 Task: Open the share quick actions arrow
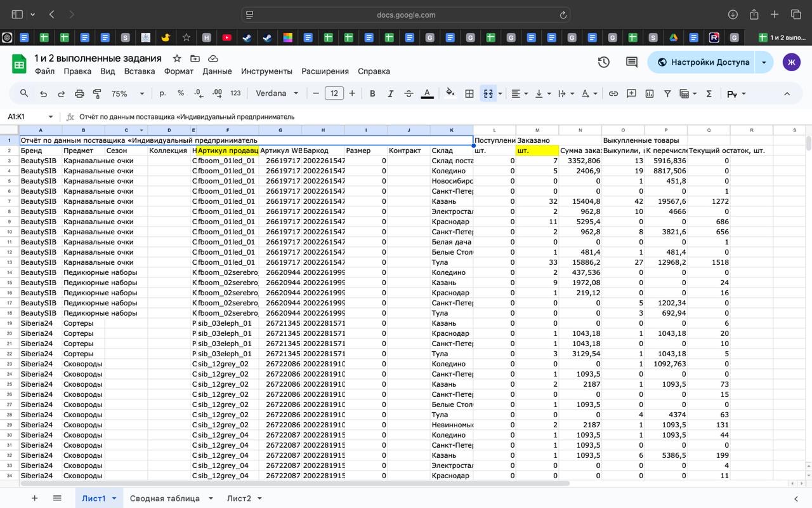764,62
